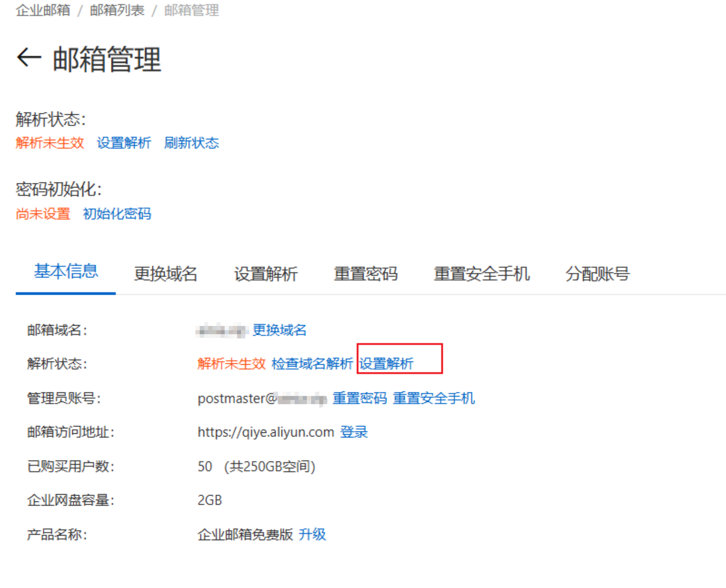Click the 登录 link

pyautogui.click(x=354, y=432)
